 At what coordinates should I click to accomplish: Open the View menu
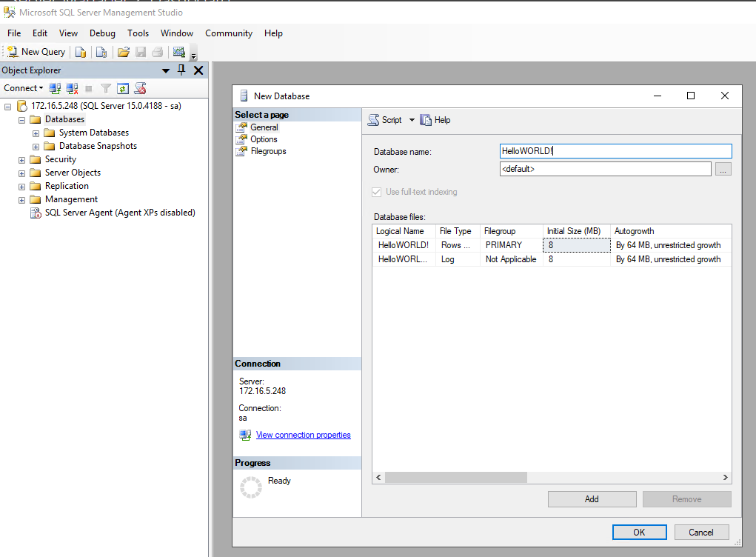[x=68, y=33]
